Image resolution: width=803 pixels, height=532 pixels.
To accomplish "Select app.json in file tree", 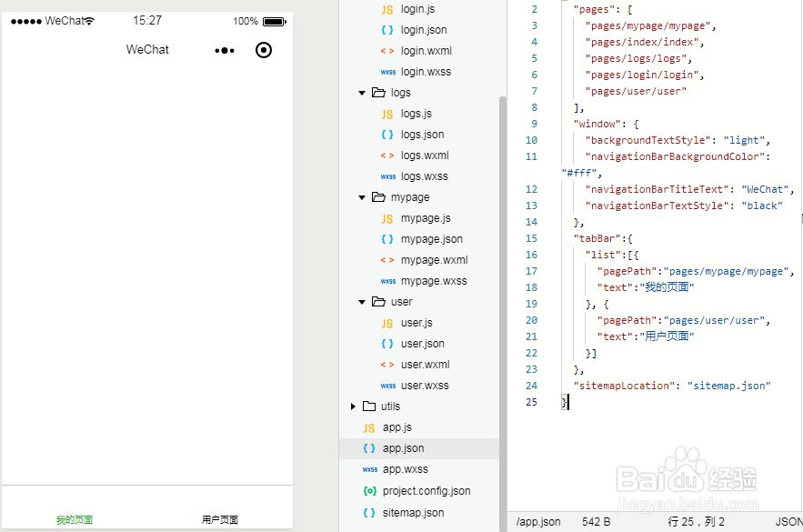I will click(403, 448).
